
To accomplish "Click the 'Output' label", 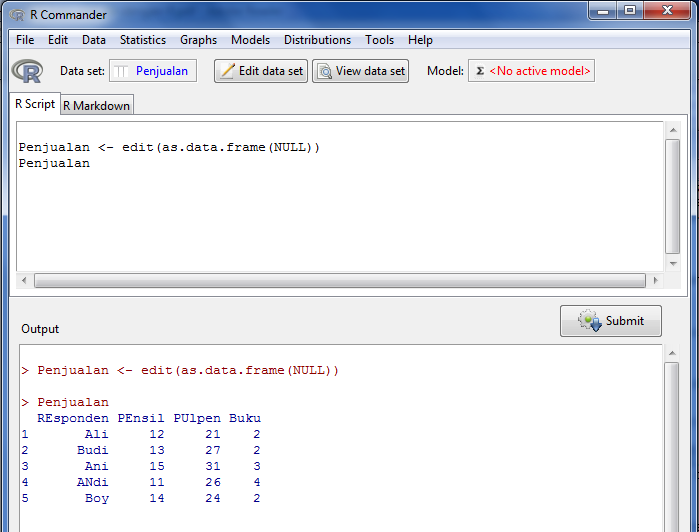I will pos(40,329).
